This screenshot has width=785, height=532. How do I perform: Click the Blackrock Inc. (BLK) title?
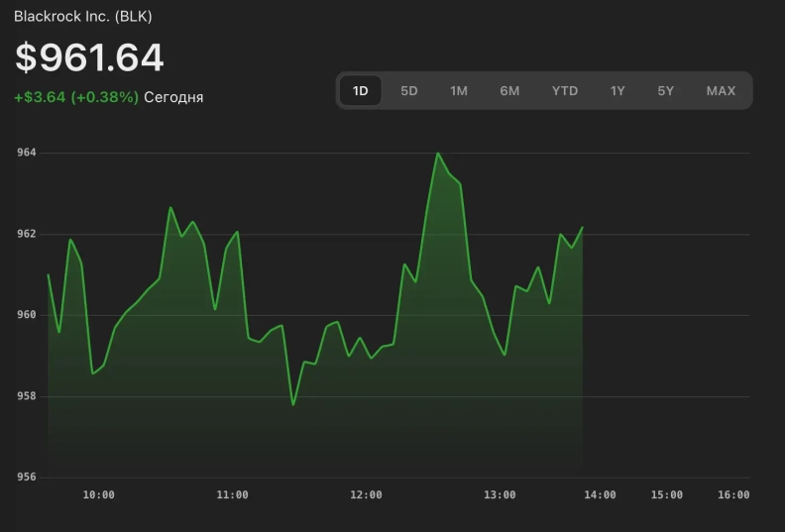pyautogui.click(x=83, y=17)
